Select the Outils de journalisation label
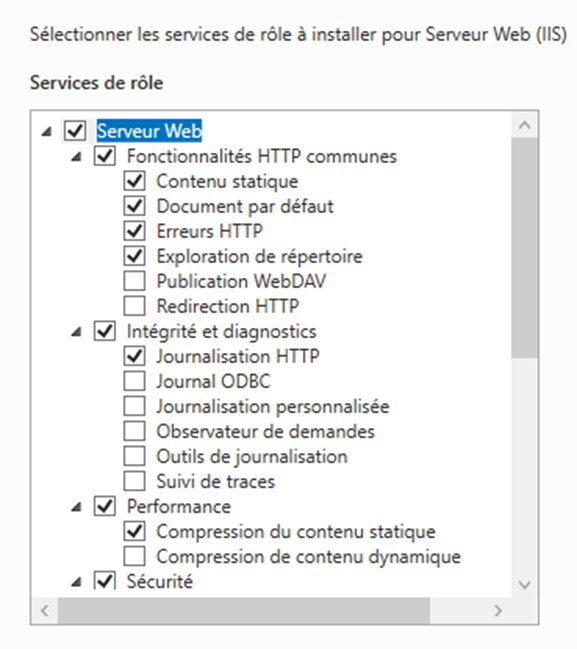This screenshot has width=577, height=649. [x=252, y=457]
